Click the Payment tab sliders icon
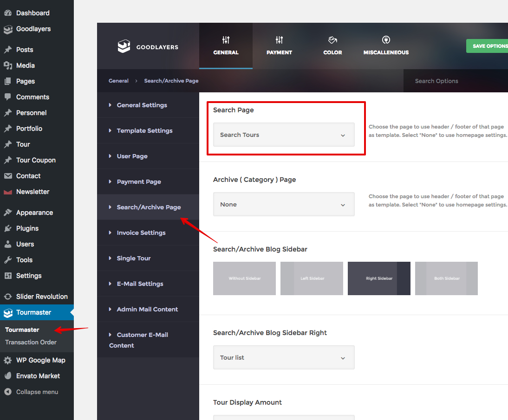Screen dimensions: 508x420 tap(279, 40)
